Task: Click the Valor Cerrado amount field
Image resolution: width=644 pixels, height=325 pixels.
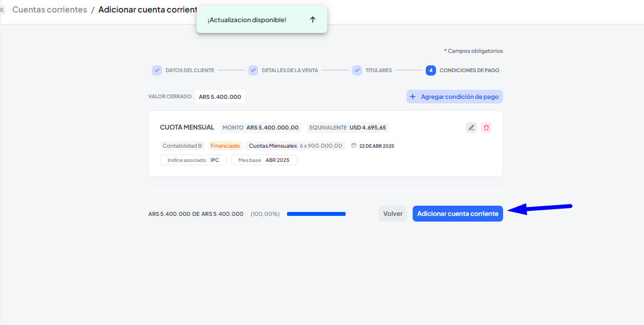Action: coord(220,97)
